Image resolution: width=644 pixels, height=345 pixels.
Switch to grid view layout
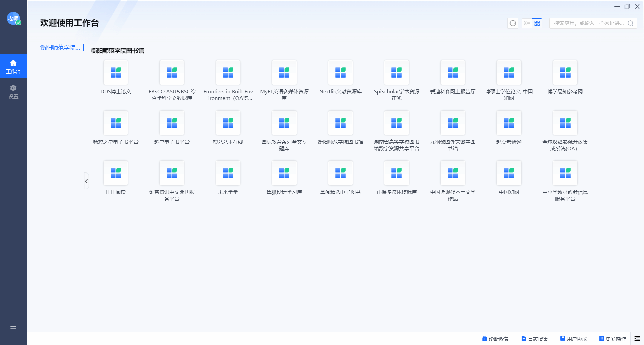coord(537,23)
